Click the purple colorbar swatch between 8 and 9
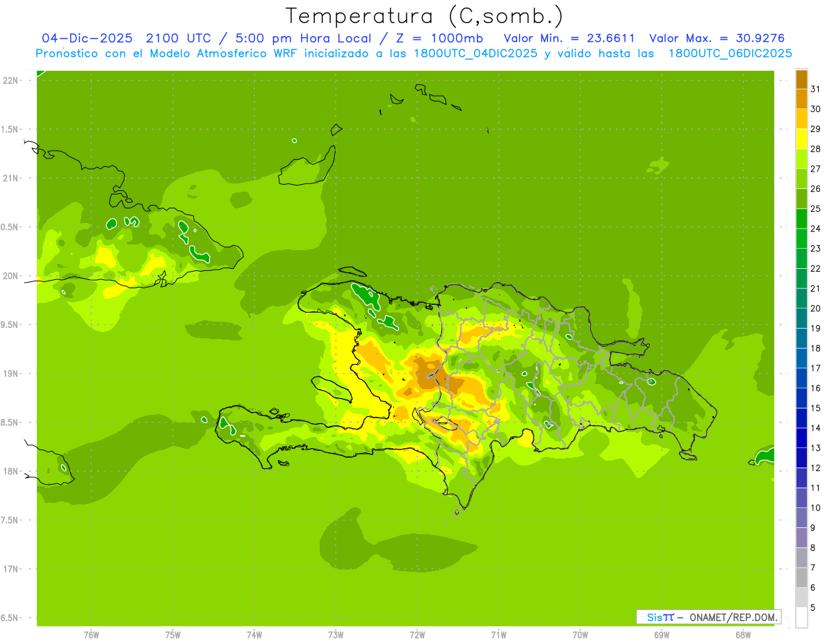Image resolution: width=834 pixels, height=644 pixels. (801, 538)
